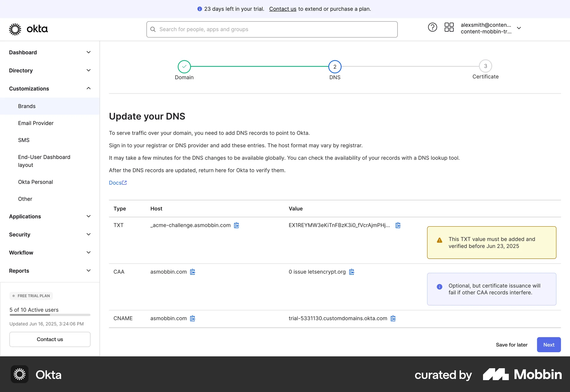
Task: Click the Okta logo in the top left
Action: [x=28, y=29]
